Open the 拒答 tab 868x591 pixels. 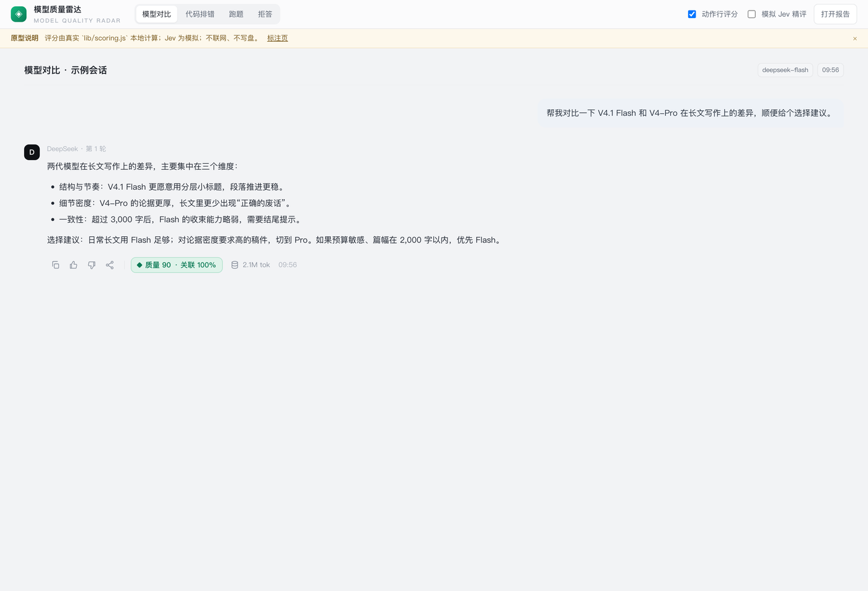click(x=265, y=14)
